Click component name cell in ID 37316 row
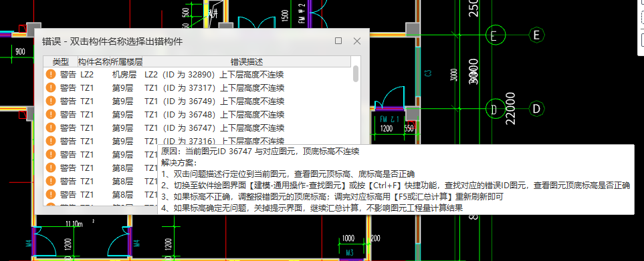Image resolution: width=644 pixels, height=261 pixels. coord(87,141)
